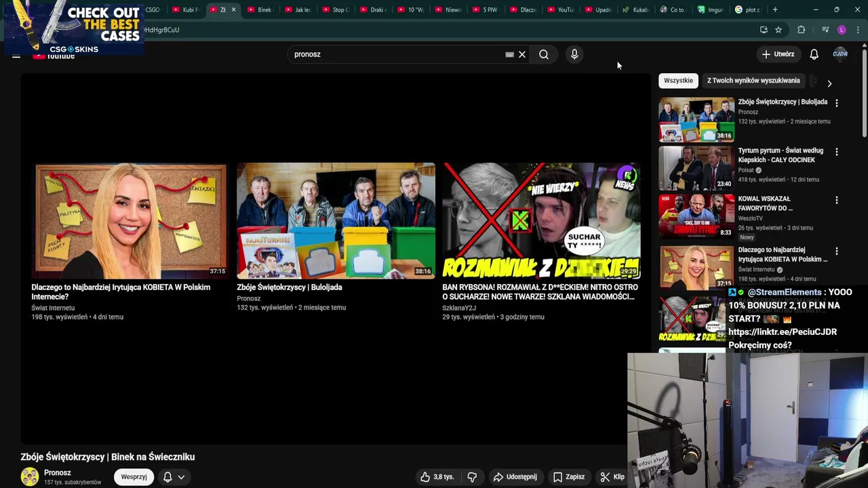This screenshot has height=488, width=868.
Task: Switch to the Imgur tab
Action: (711, 9)
